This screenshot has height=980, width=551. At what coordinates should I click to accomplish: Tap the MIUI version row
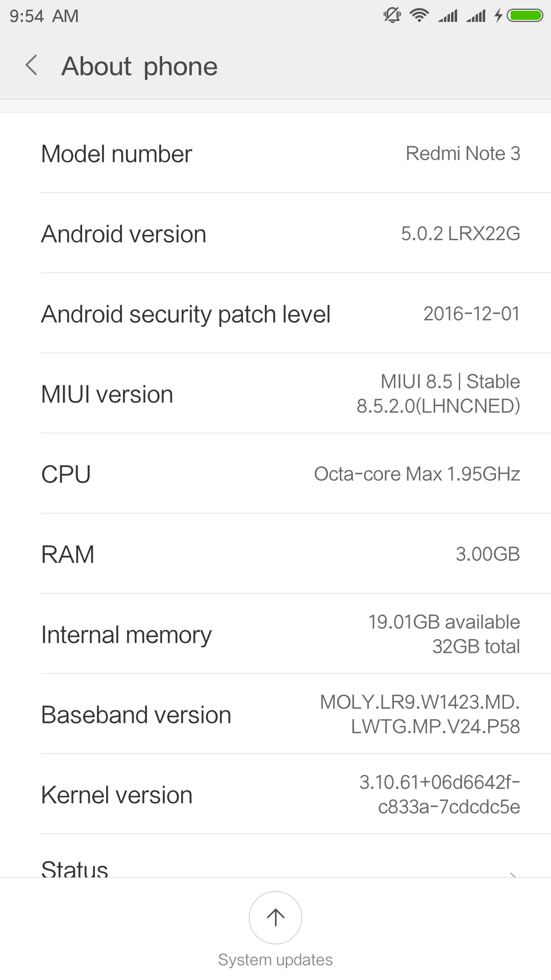(x=275, y=394)
